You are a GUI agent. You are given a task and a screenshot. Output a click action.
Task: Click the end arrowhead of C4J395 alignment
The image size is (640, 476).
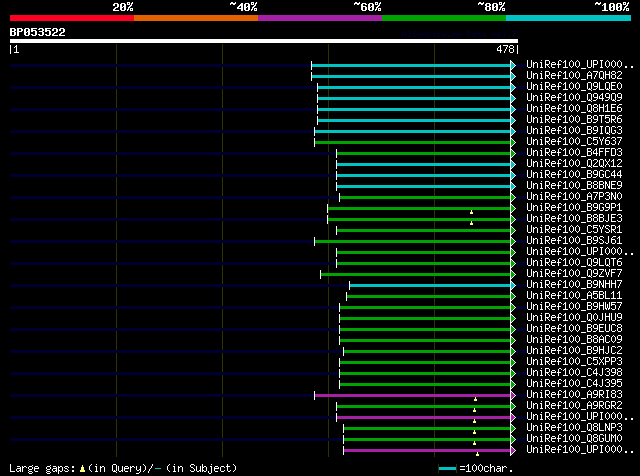click(x=513, y=385)
